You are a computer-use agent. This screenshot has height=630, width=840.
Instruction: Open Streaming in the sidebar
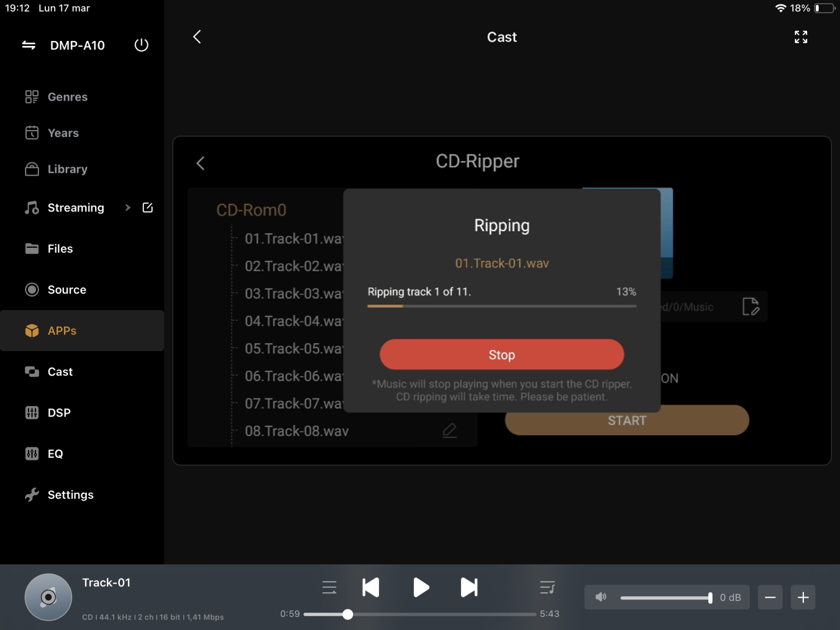click(x=75, y=208)
